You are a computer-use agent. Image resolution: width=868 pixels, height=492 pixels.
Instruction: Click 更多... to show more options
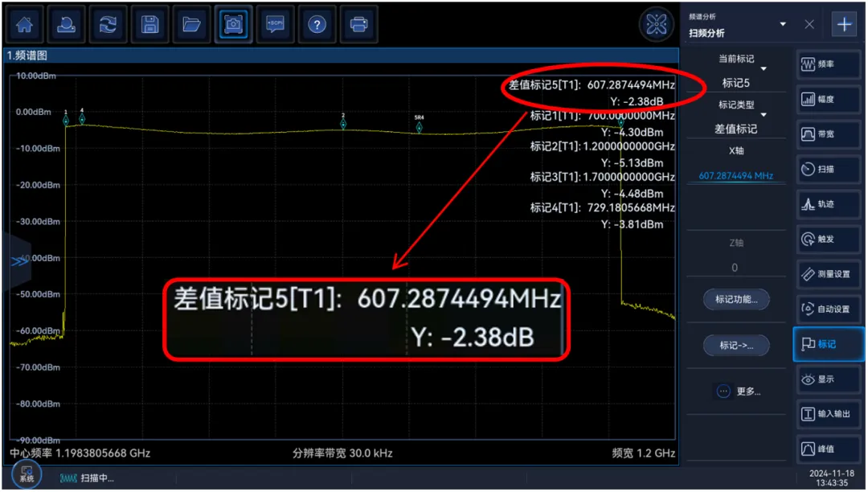click(738, 392)
